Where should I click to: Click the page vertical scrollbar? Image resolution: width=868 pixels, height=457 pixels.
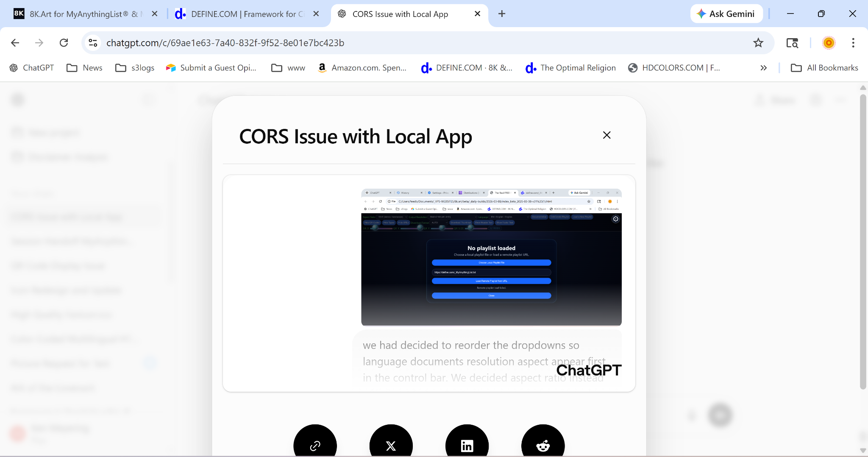point(863,241)
